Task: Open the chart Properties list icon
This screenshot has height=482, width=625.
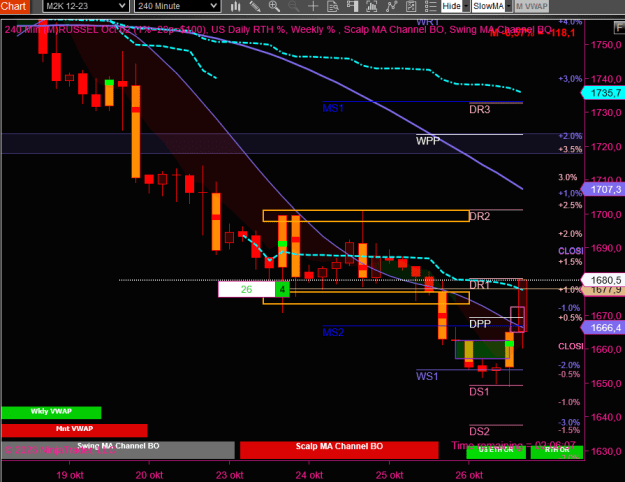Action: pyautogui.click(x=430, y=6)
